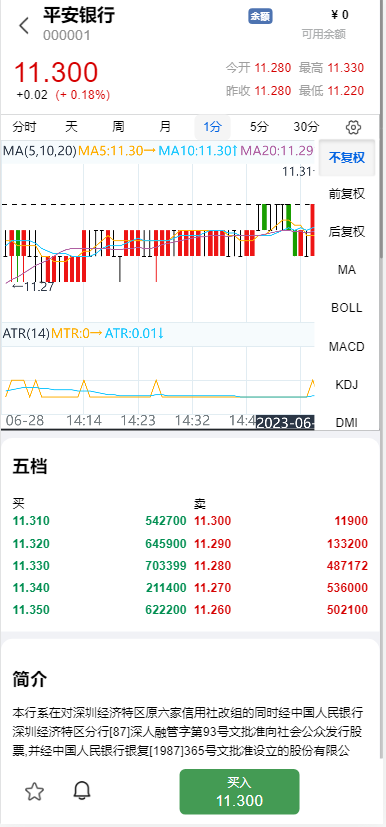Click the 11.310 buy price row
The width and height of the screenshot is (386, 827).
point(100,521)
